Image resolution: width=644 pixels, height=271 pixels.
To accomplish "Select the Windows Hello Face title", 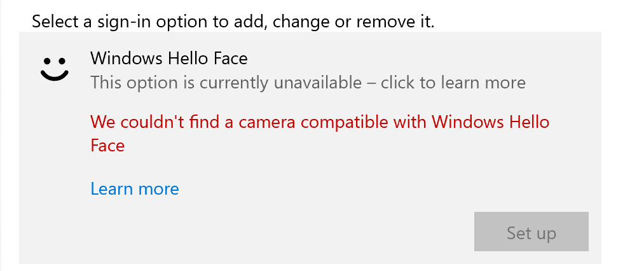I will pyautogui.click(x=168, y=59).
